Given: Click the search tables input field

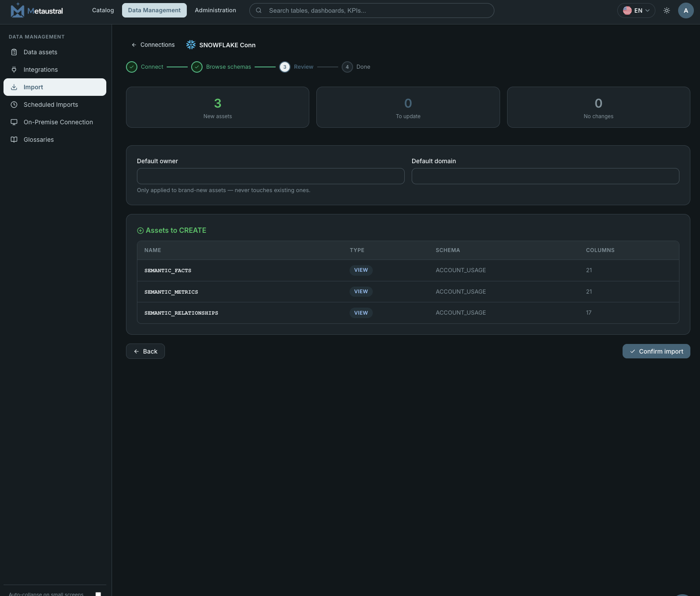Looking at the screenshot, I should point(371,11).
